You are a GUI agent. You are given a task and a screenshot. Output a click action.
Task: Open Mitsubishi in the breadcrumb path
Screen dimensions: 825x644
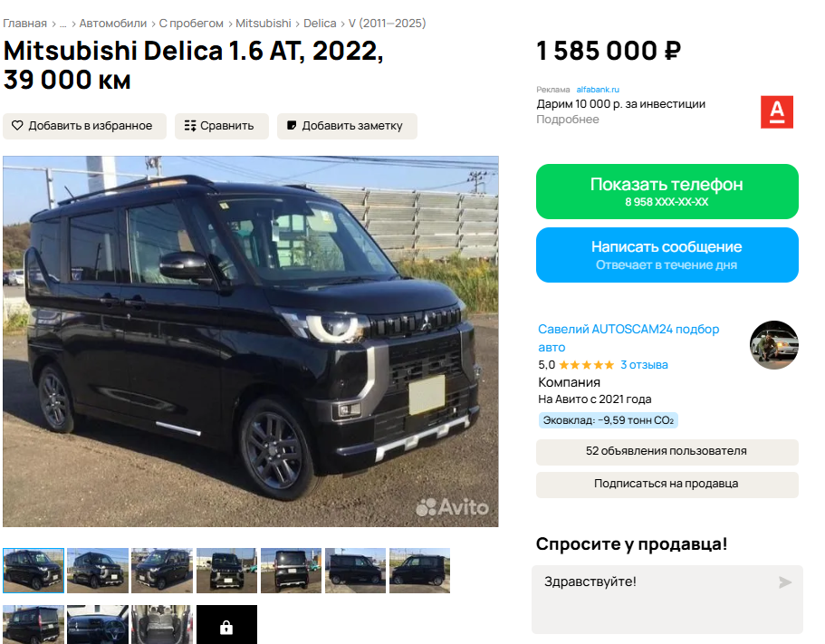coord(263,24)
